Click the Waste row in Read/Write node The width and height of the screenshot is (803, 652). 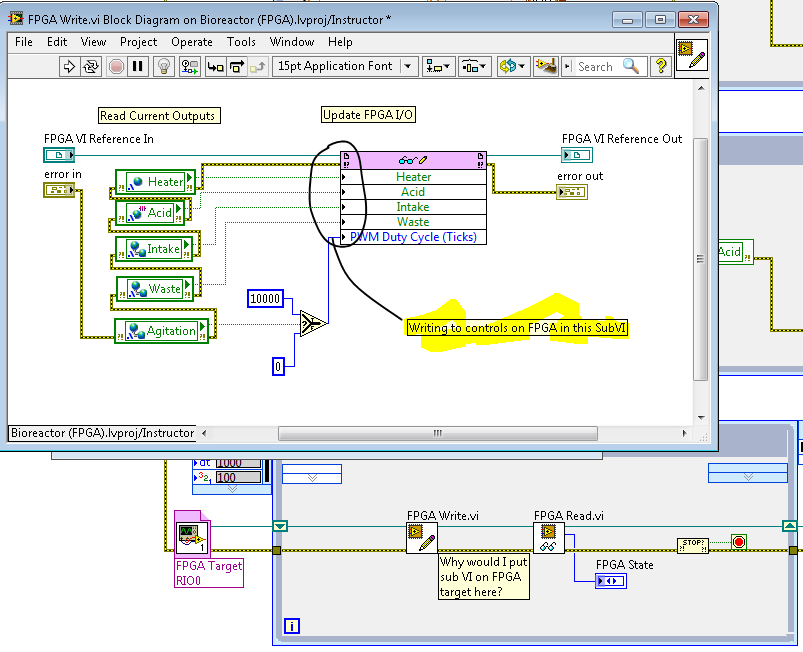413,222
